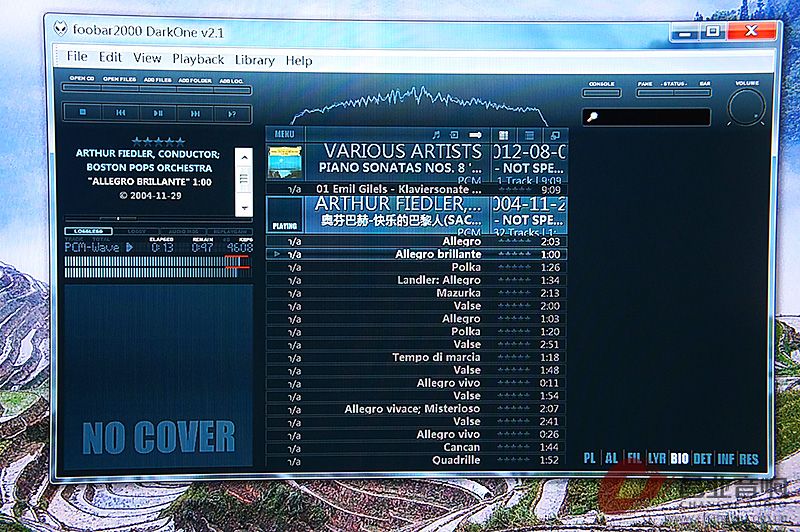The image size is (800, 532).
Task: Open the Edit menu
Action: point(110,57)
